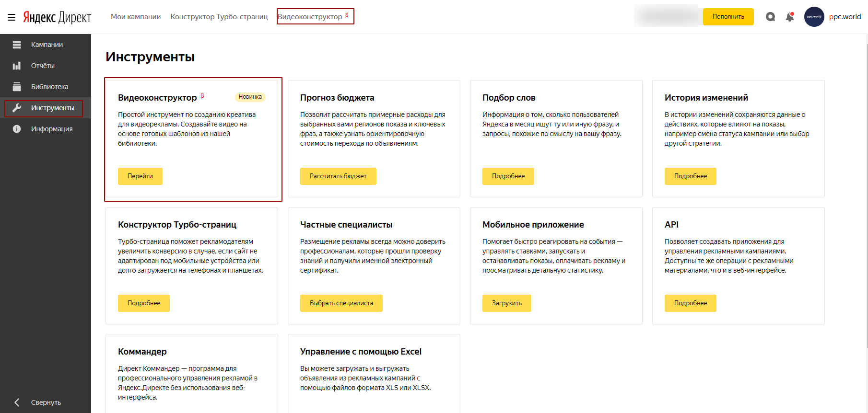
Task: Collapse sidebar with the Свернуть chevron
Action: pyautogui.click(x=17, y=402)
